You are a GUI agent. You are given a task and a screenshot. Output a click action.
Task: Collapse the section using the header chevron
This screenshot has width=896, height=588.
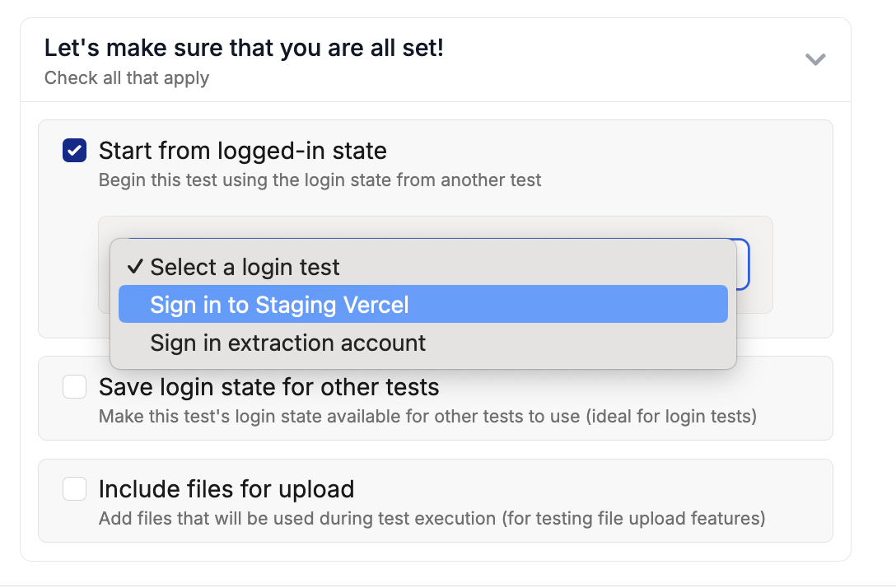(814, 59)
